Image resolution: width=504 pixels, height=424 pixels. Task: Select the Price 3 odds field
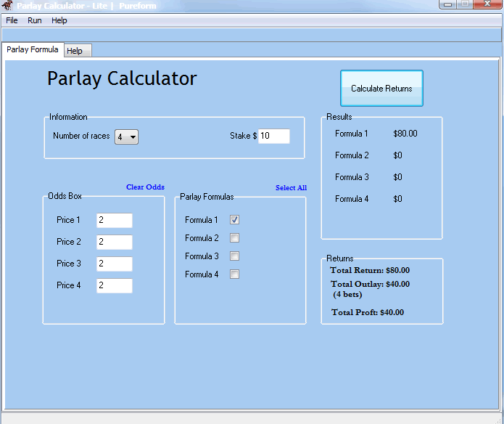coord(115,264)
